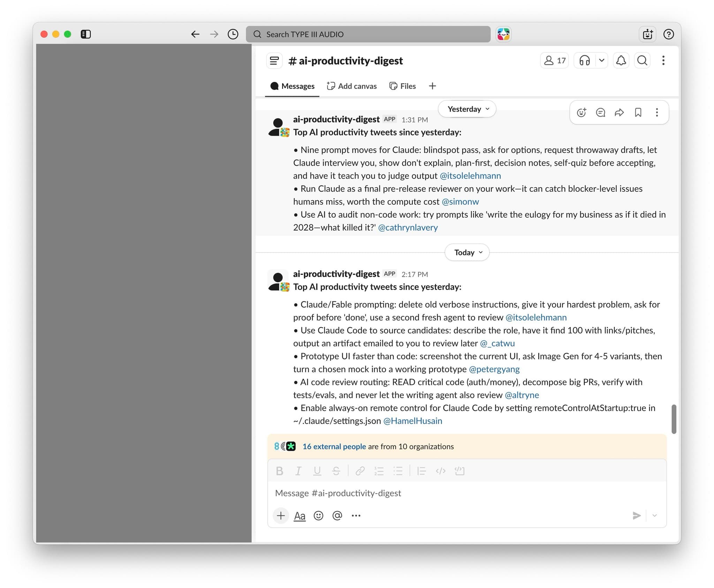Toggle ordered list formatting
Image resolution: width=714 pixels, height=588 pixels.
(379, 471)
